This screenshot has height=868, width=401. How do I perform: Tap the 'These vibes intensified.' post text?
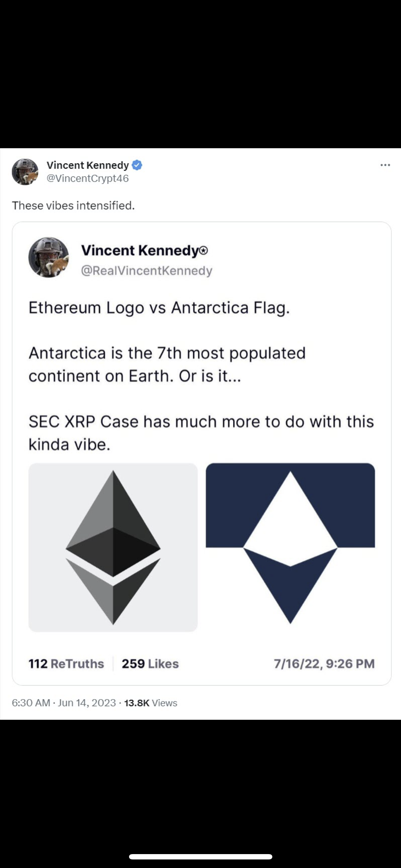tap(73, 206)
